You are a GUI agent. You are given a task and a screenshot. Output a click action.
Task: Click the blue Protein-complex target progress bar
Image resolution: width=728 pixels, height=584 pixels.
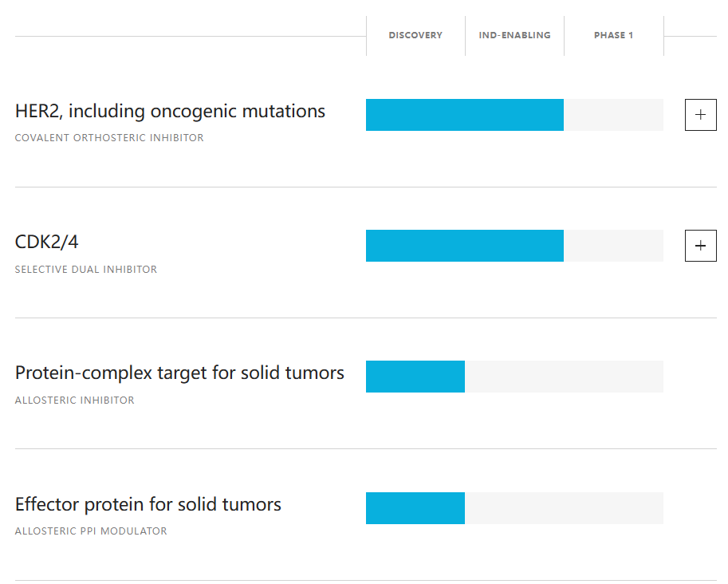(x=415, y=377)
